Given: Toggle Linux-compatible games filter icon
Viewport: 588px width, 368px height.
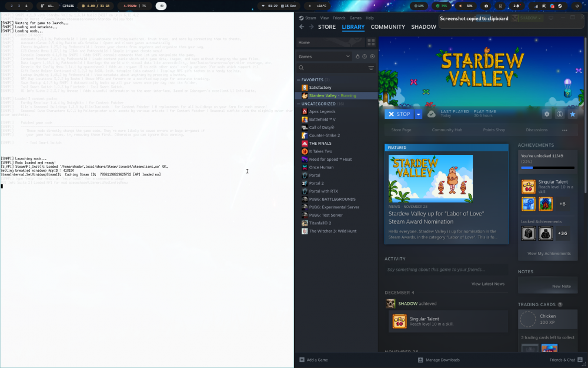Looking at the screenshot, I should 358,57.
